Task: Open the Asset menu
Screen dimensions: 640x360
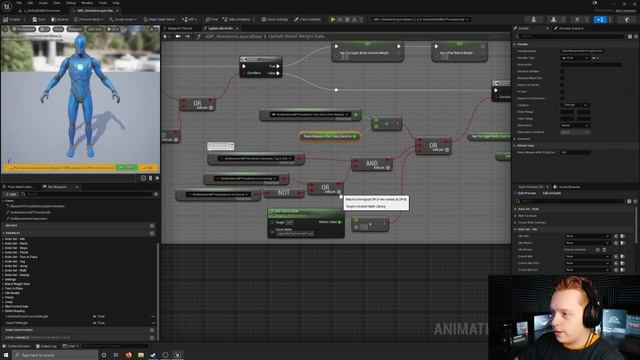Action: pyautogui.click(x=43, y=3)
